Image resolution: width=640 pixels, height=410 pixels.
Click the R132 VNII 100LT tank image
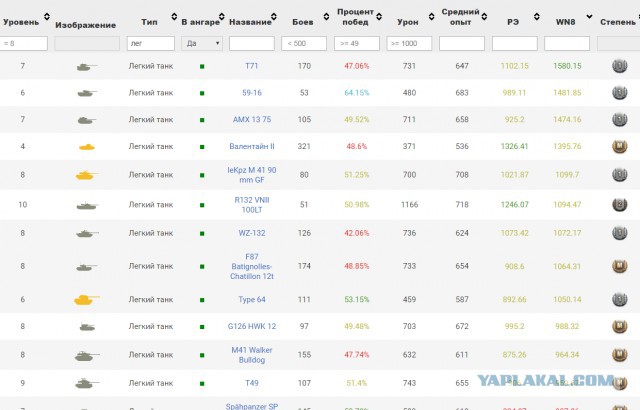coord(87,205)
